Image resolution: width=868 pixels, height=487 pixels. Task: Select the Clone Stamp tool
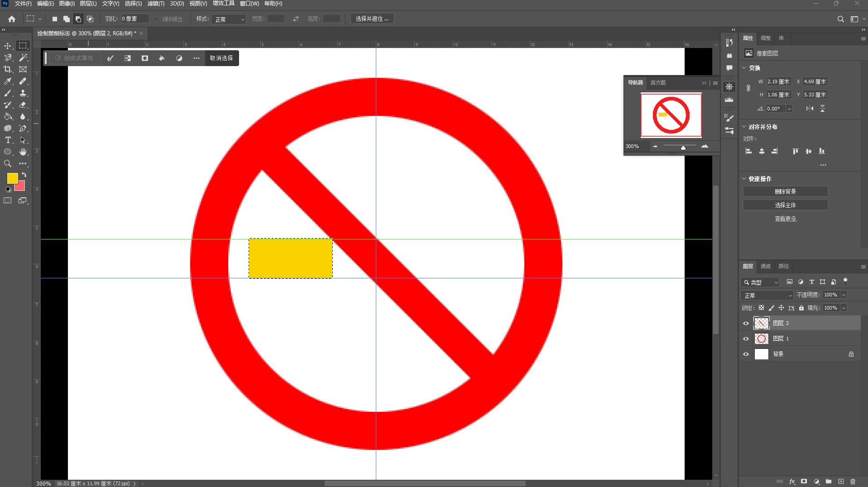(23, 93)
